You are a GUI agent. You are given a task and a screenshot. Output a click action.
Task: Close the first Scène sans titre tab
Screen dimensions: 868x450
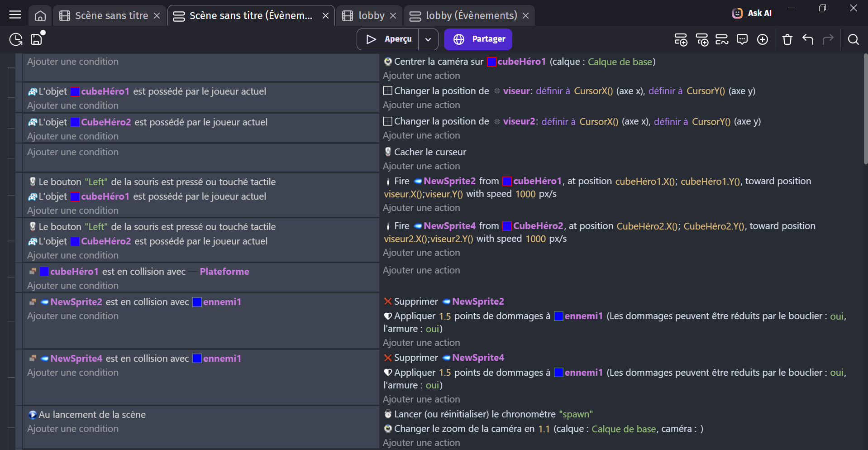[x=157, y=16]
